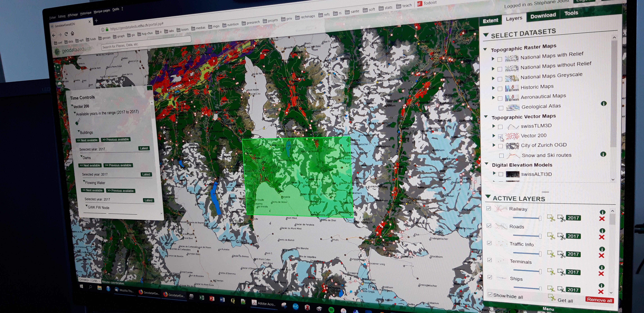Open info icon for Geological Atlas
Image resolution: width=644 pixels, height=313 pixels.
pos(603,104)
